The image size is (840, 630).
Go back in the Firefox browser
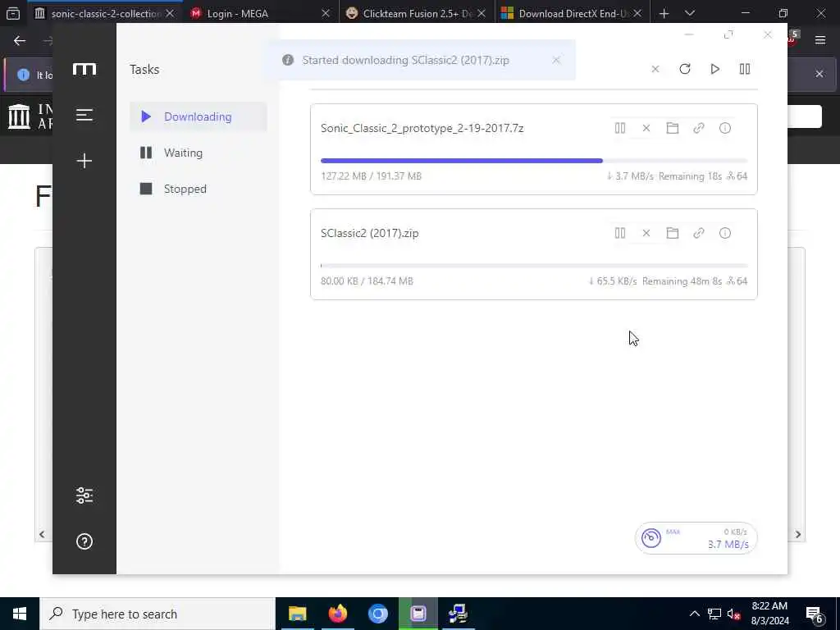pos(20,41)
